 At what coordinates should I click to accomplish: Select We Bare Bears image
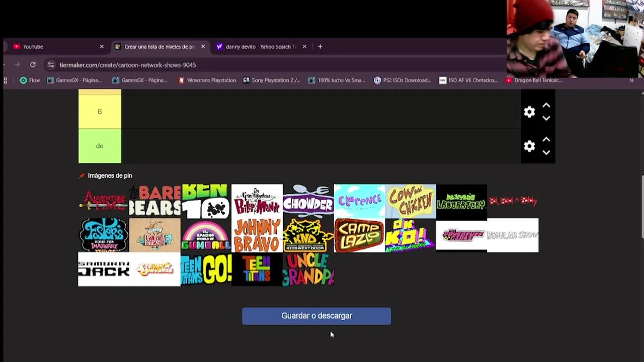(x=155, y=201)
